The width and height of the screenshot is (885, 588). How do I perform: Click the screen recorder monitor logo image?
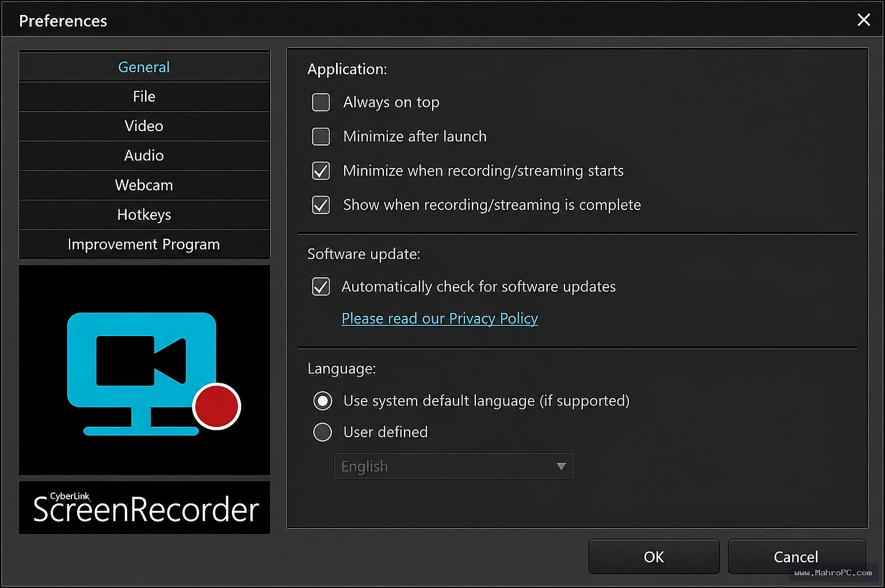[x=144, y=370]
